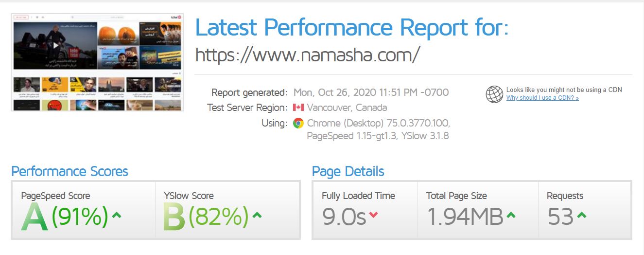Click the YSlow score up arrow
The width and height of the screenshot is (644, 255).
tap(257, 215)
